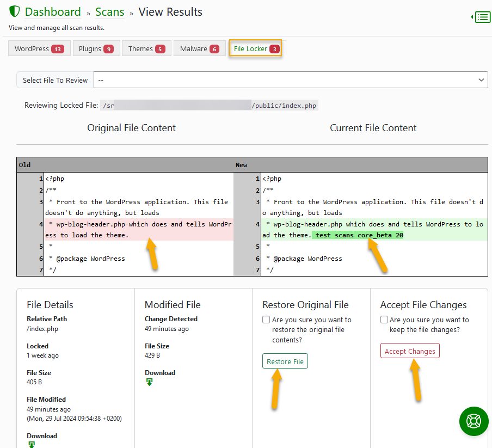Go to Scans breadcrumb link
Image resolution: width=492 pixels, height=448 pixels.
[110, 12]
